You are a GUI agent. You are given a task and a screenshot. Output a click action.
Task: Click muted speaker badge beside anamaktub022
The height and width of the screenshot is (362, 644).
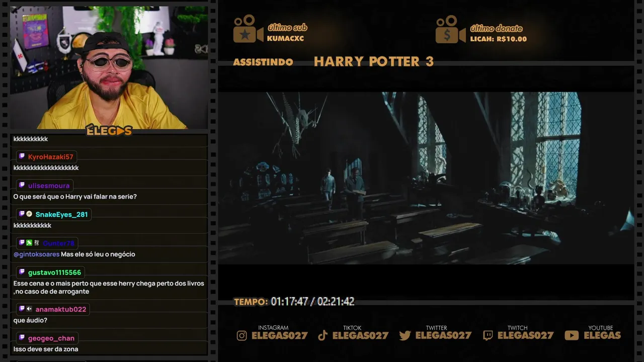pos(29,309)
